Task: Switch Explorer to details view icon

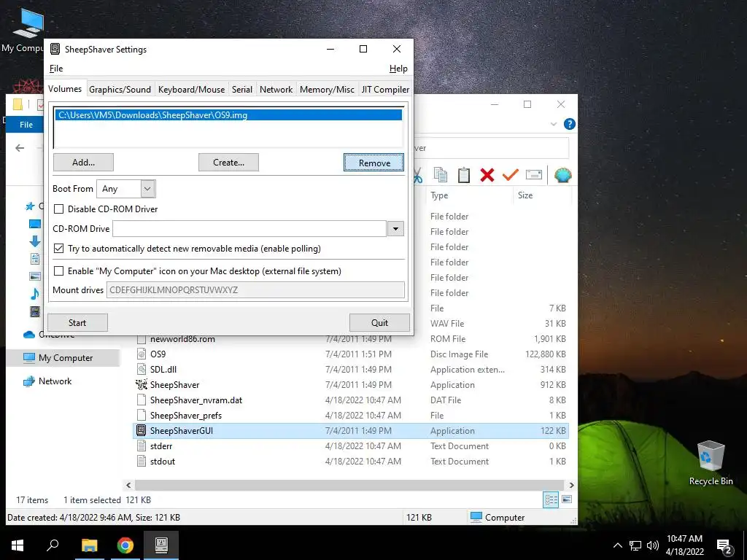Action: [x=551, y=499]
